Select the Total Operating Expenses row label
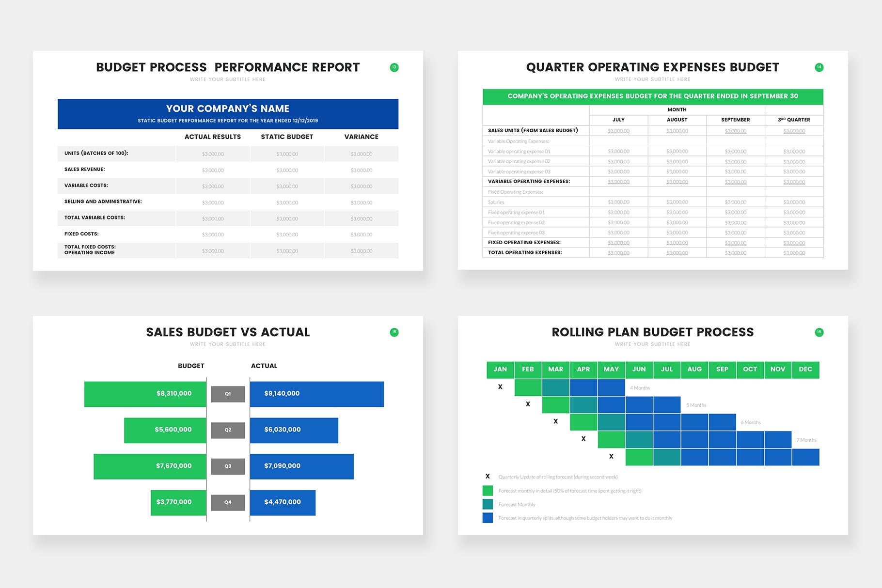This screenshot has width=882, height=588. click(x=525, y=252)
